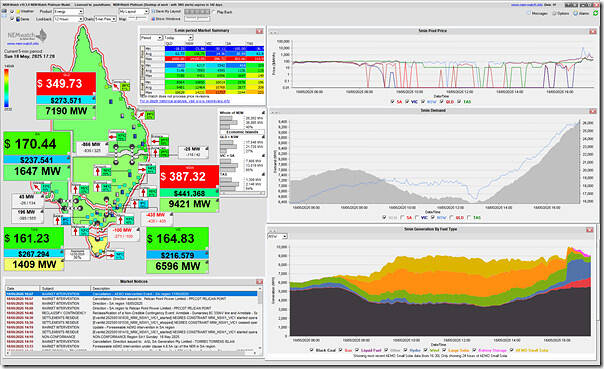Toggle the Hydro checkbox in the fuel legend

point(405,350)
